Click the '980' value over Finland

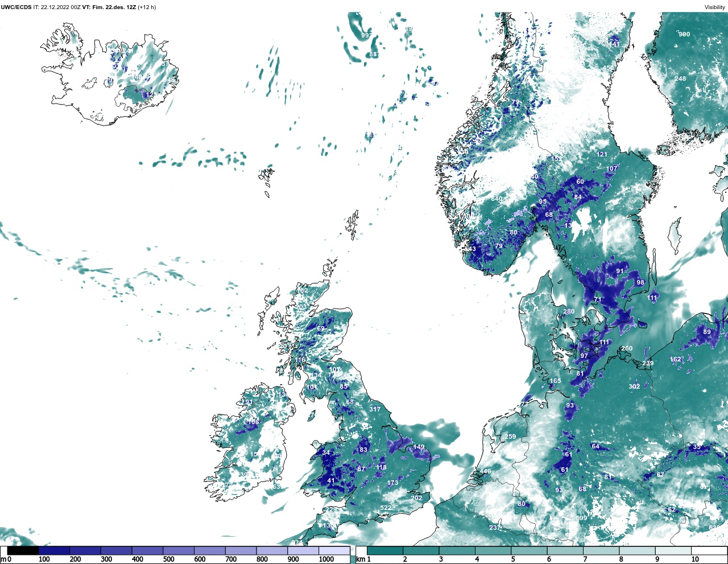click(x=684, y=34)
